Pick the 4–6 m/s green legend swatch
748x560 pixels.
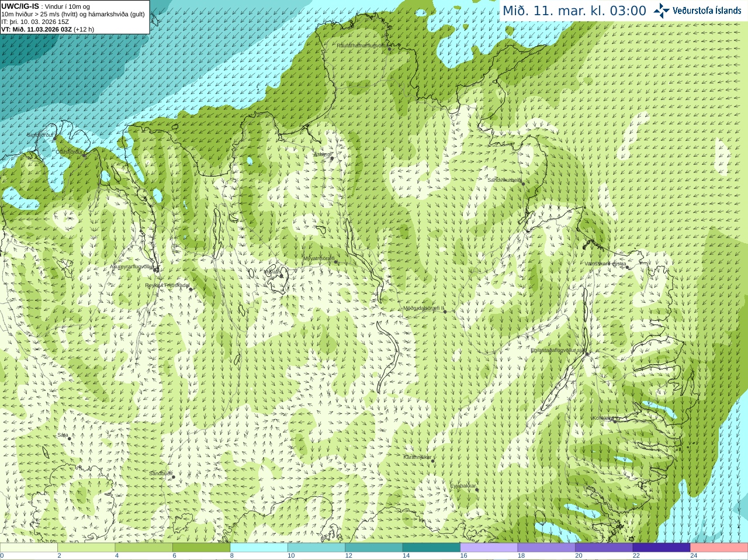click(144, 548)
